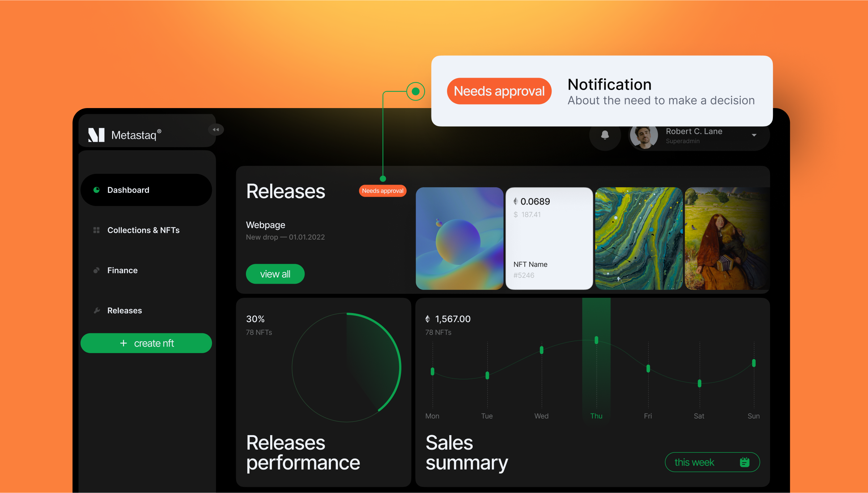The width and height of the screenshot is (868, 493).
Task: Select the Thu data point on chart
Action: [596, 340]
